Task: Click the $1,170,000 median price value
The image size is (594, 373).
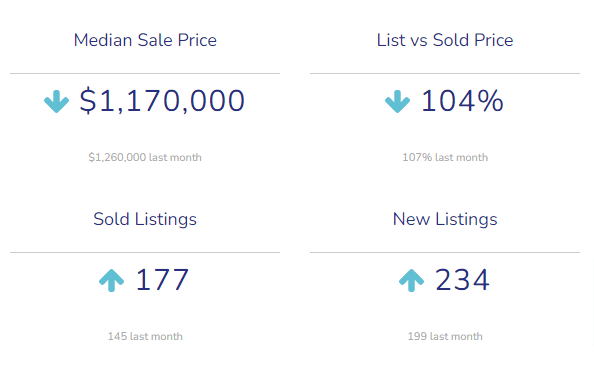Action: [x=162, y=101]
